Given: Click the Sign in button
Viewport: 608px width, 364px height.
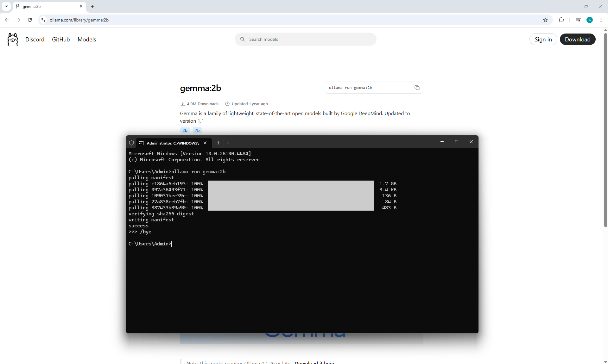Looking at the screenshot, I should [543, 40].
